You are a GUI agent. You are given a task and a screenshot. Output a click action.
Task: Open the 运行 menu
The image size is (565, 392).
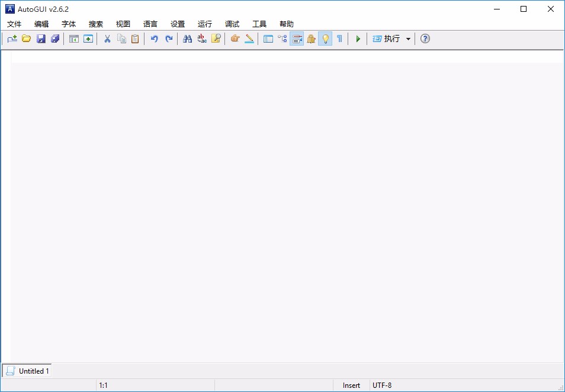tap(205, 24)
